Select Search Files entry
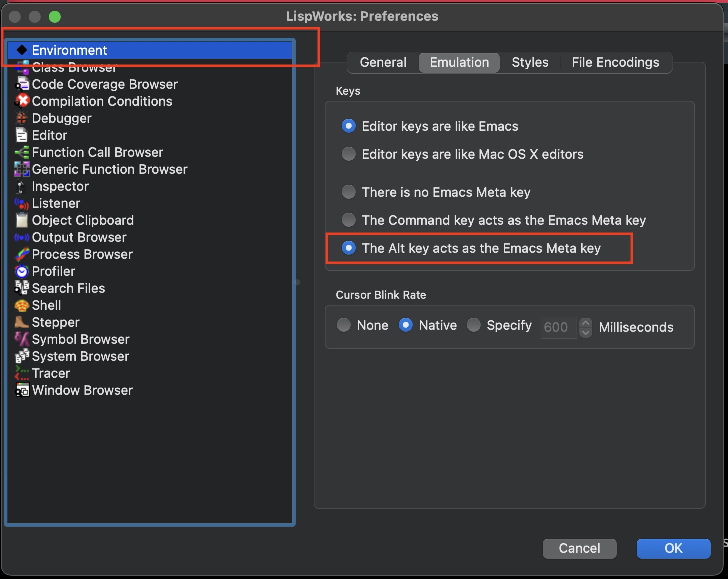 [x=150, y=288]
